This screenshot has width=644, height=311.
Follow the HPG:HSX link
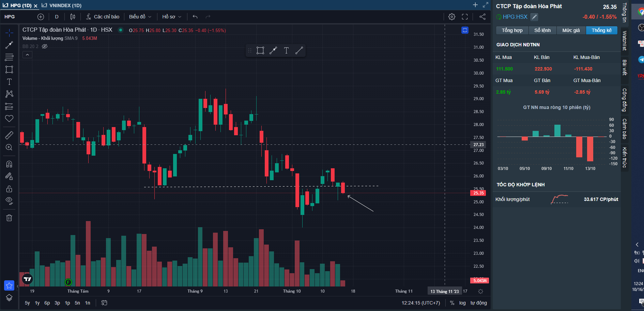[x=515, y=17]
